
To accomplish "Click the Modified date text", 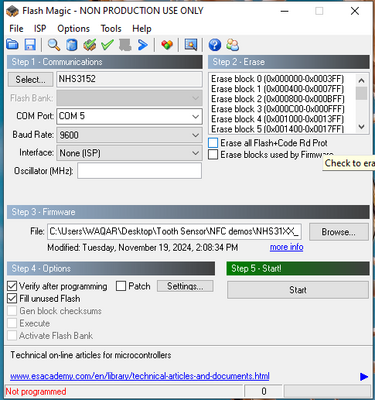I will pos(143,248).
